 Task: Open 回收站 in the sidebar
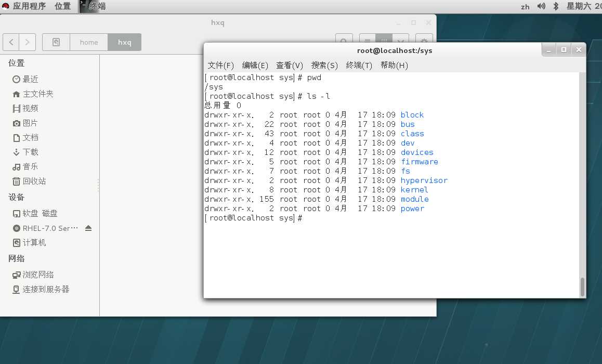click(34, 181)
